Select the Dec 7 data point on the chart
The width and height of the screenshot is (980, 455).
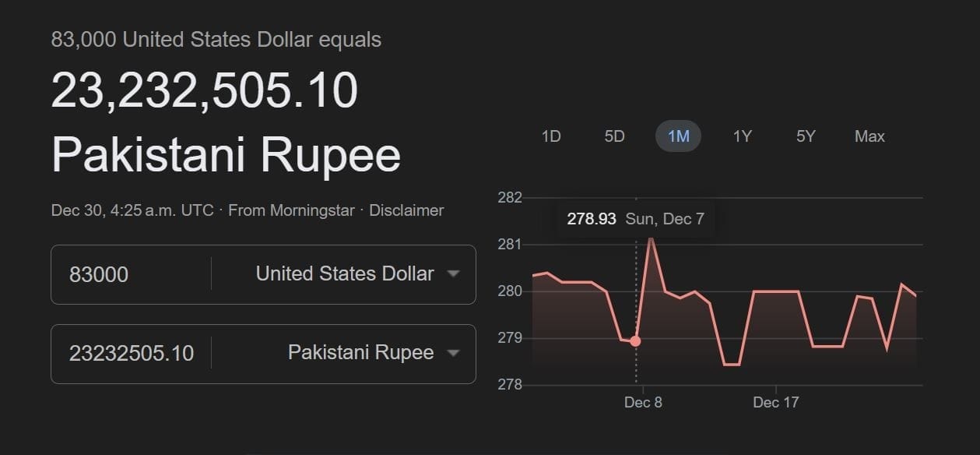click(x=637, y=340)
